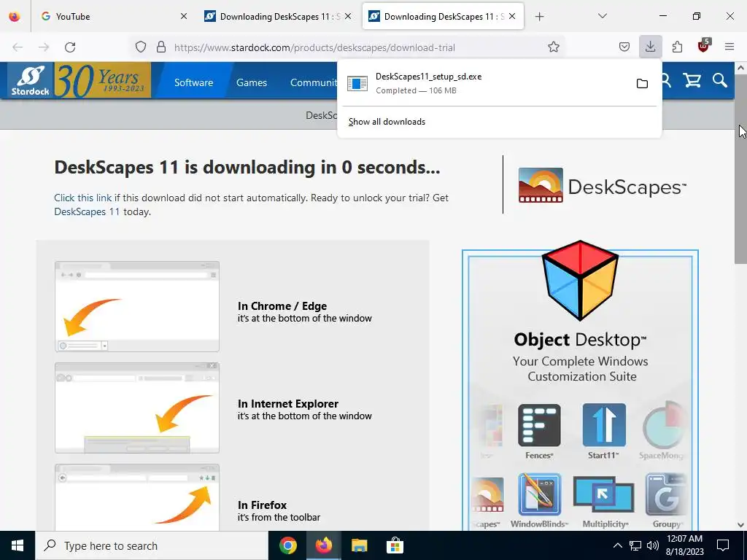This screenshot has width=747, height=560.
Task: Click the taskbar search box
Action: click(x=152, y=545)
